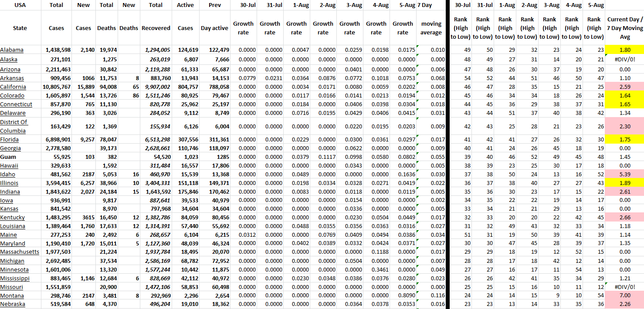Viewport: 644px width, 309px height.
Task: Select yellow 1.80 cell in Alabama row
Action: click(624, 50)
